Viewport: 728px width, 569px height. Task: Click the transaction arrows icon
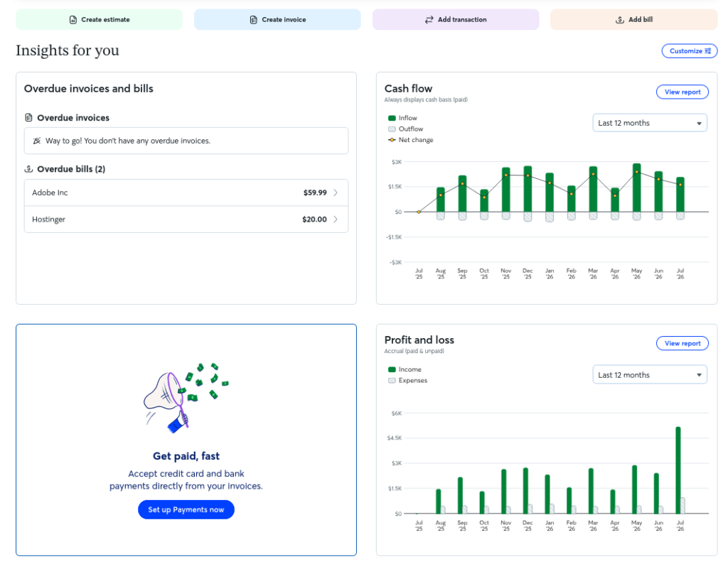[429, 19]
